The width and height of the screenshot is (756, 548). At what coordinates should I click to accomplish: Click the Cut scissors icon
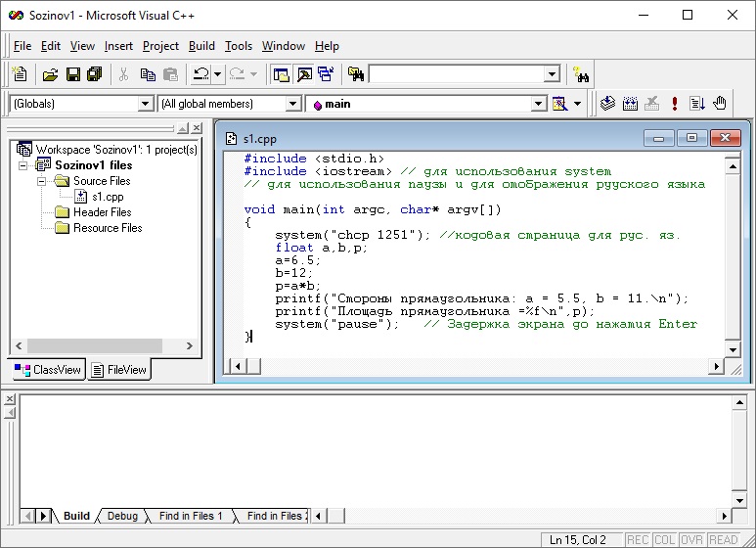point(123,74)
